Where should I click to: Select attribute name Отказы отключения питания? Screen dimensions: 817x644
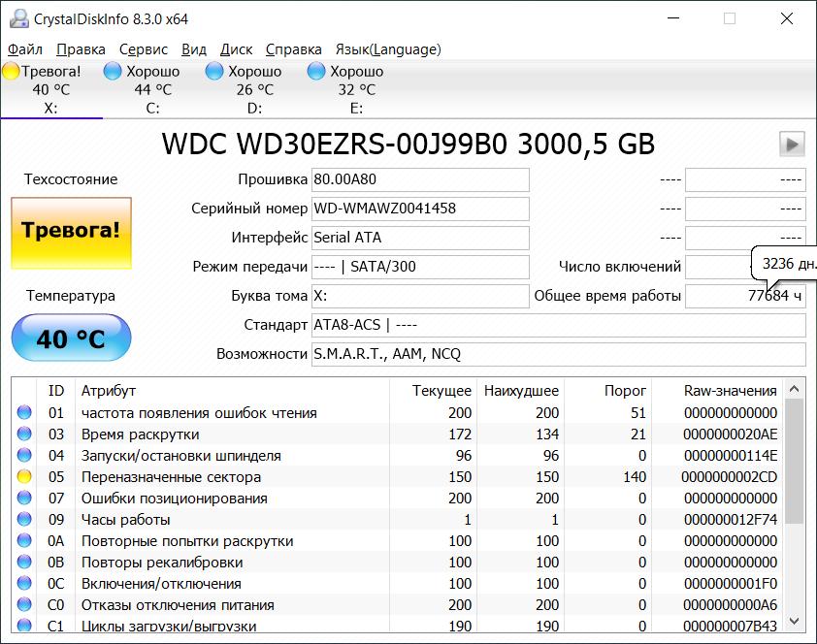coord(178,605)
